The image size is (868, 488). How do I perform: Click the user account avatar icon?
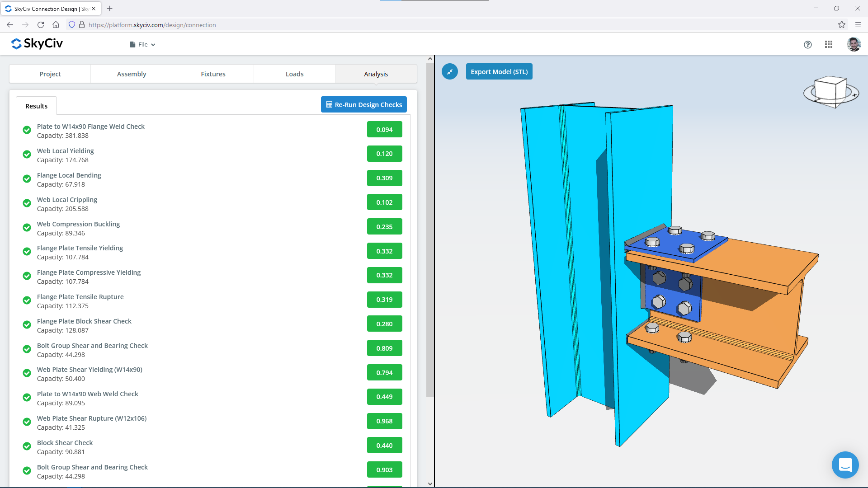point(854,44)
